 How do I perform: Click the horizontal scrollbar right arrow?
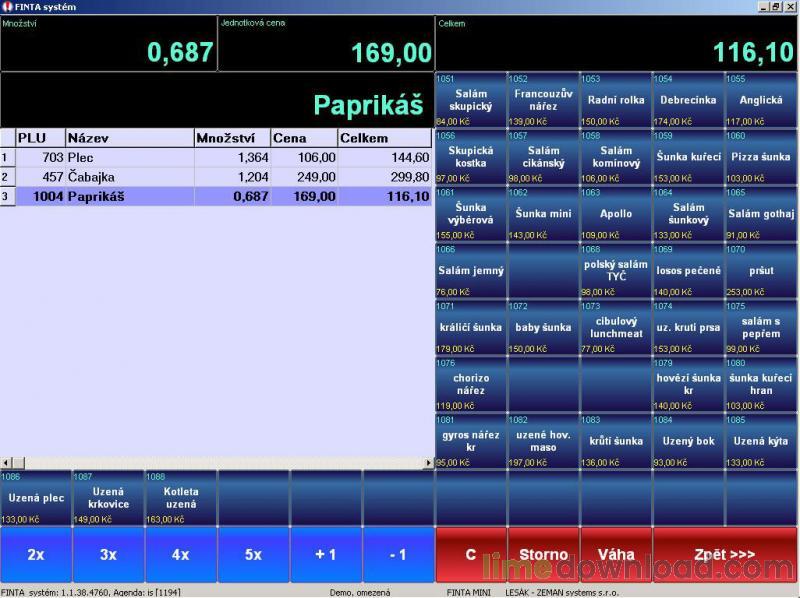click(429, 463)
